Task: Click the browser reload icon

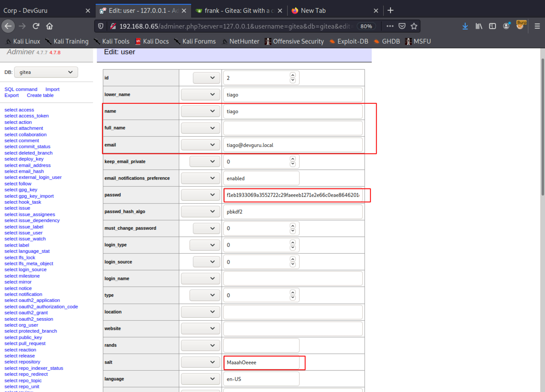Action: (x=36, y=26)
